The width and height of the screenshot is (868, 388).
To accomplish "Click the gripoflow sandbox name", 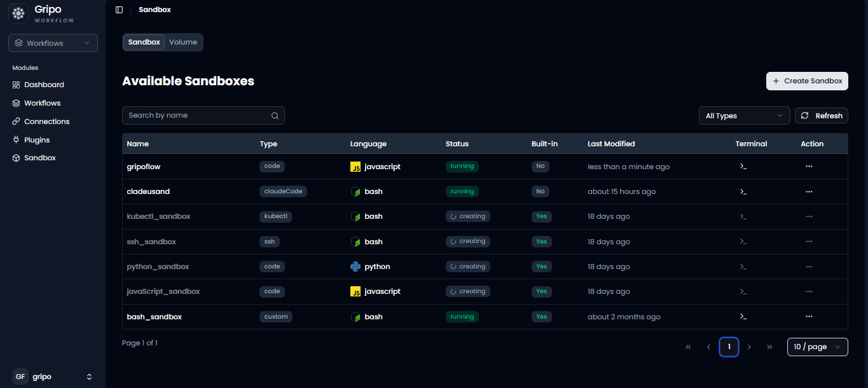I will coord(144,167).
